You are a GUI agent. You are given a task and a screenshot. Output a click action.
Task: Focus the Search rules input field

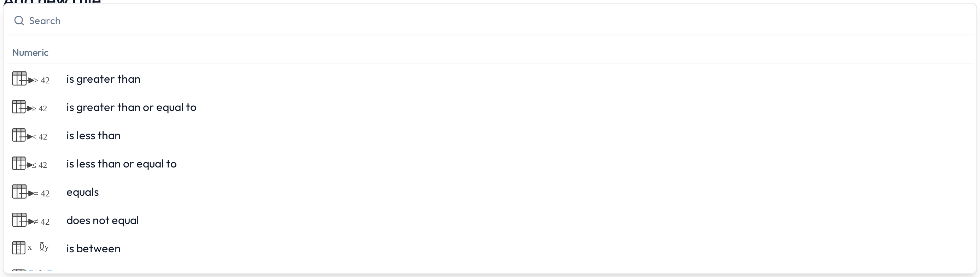tap(490, 20)
